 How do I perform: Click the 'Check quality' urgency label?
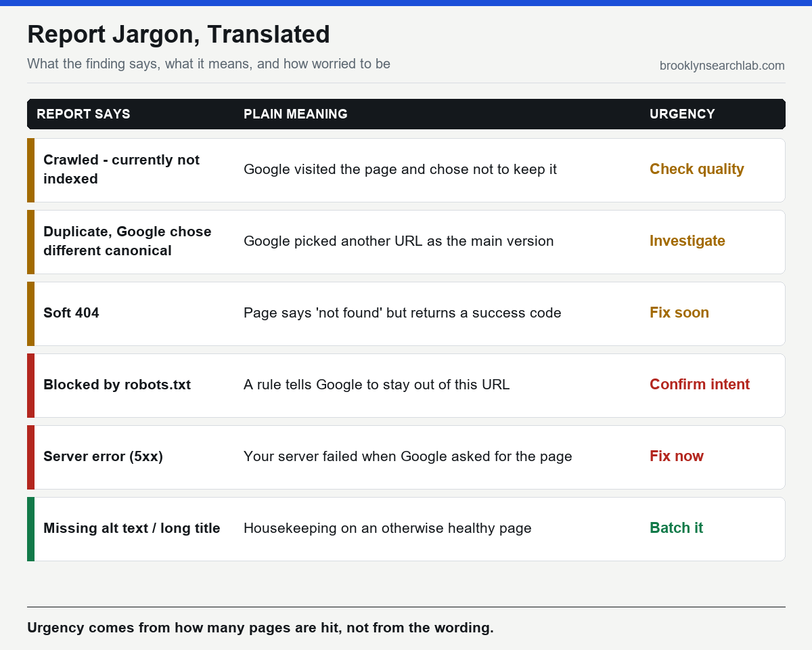tap(697, 169)
